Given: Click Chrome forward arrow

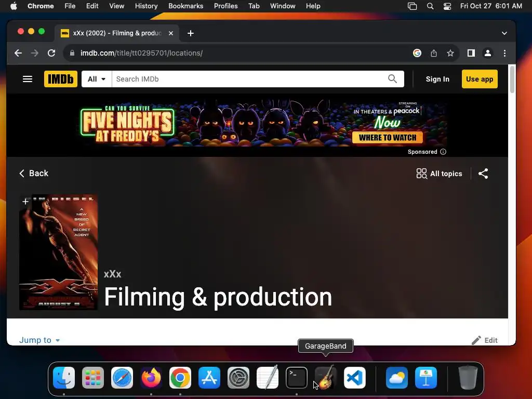Looking at the screenshot, I should [35, 53].
